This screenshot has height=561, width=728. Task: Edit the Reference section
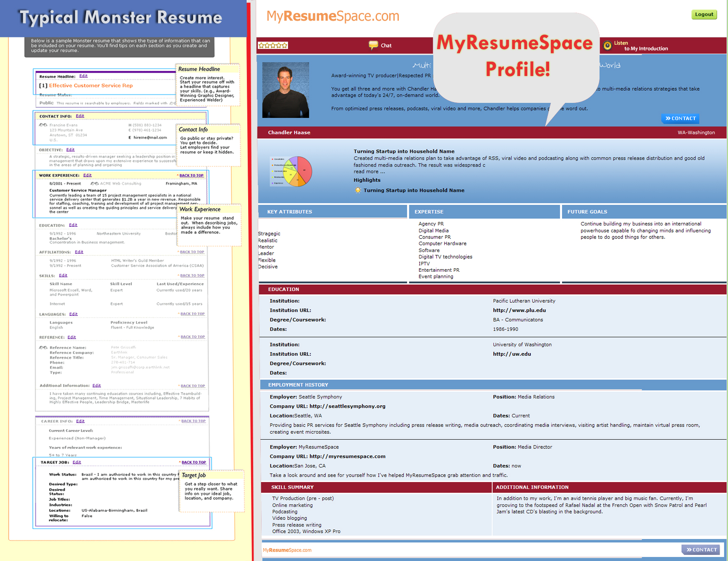72,337
